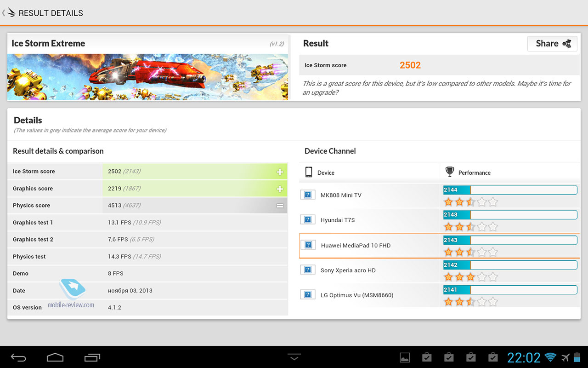Click the Graphics test 1 value 13,1 FPS

119,223
